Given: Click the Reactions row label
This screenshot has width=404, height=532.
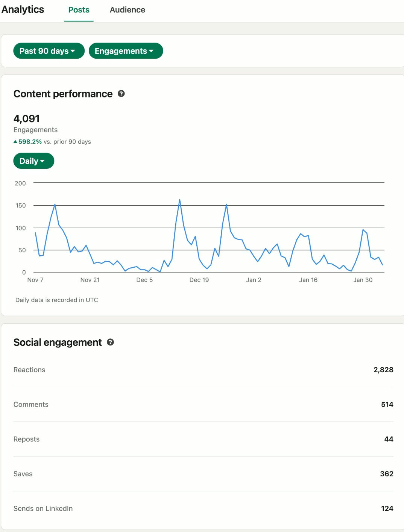Looking at the screenshot, I should point(29,370).
